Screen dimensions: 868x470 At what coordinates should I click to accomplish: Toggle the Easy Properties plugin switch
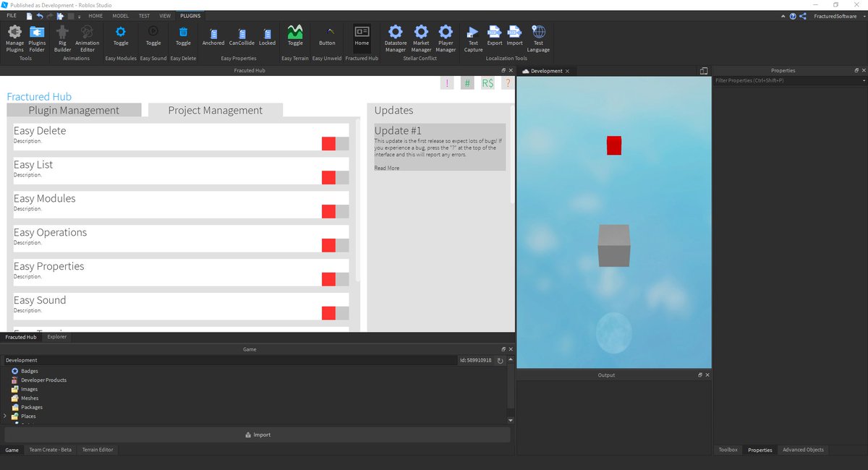click(x=335, y=279)
